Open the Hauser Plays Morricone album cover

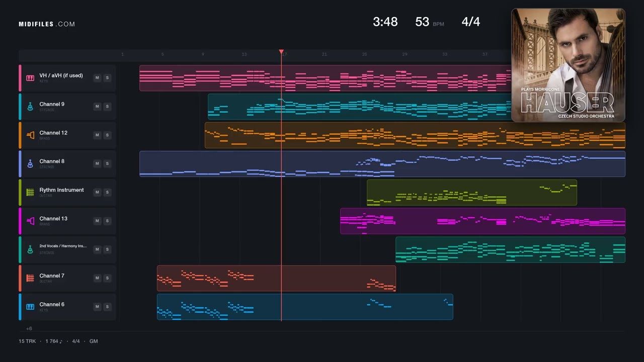tap(568, 65)
